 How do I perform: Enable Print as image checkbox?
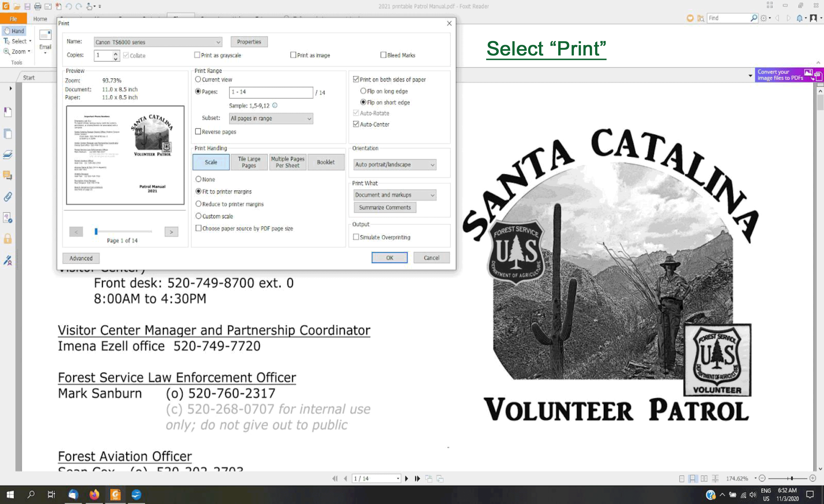coord(293,55)
